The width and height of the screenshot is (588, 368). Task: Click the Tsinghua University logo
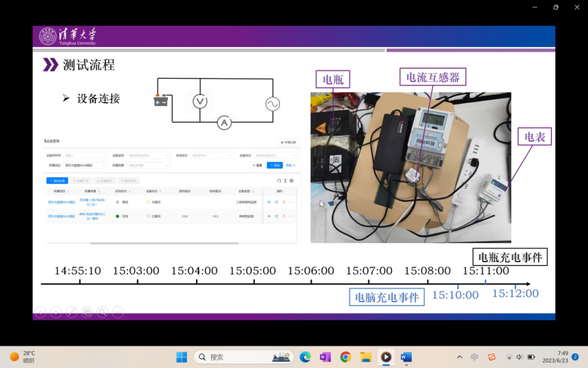[x=68, y=37]
